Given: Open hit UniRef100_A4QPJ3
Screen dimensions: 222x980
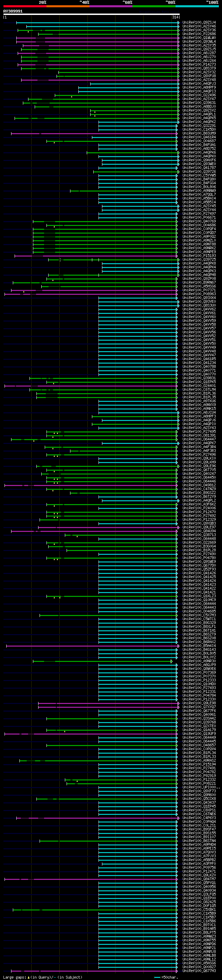Looking at the screenshot, I should tap(199, 84).
